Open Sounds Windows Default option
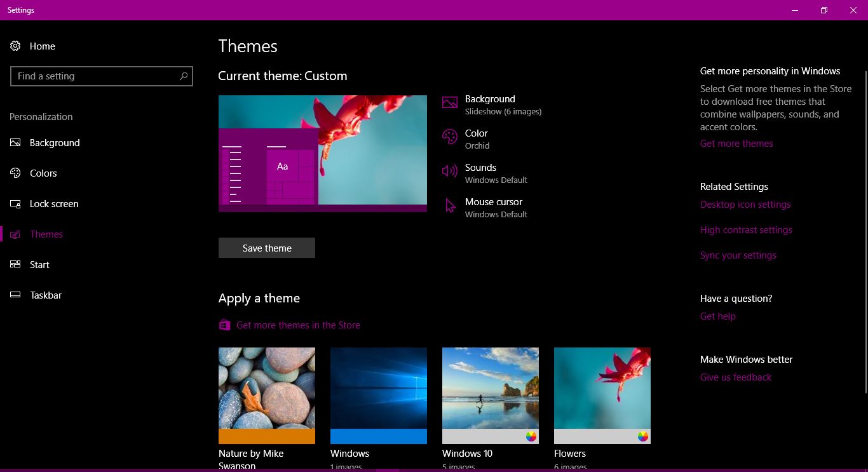 click(486, 173)
